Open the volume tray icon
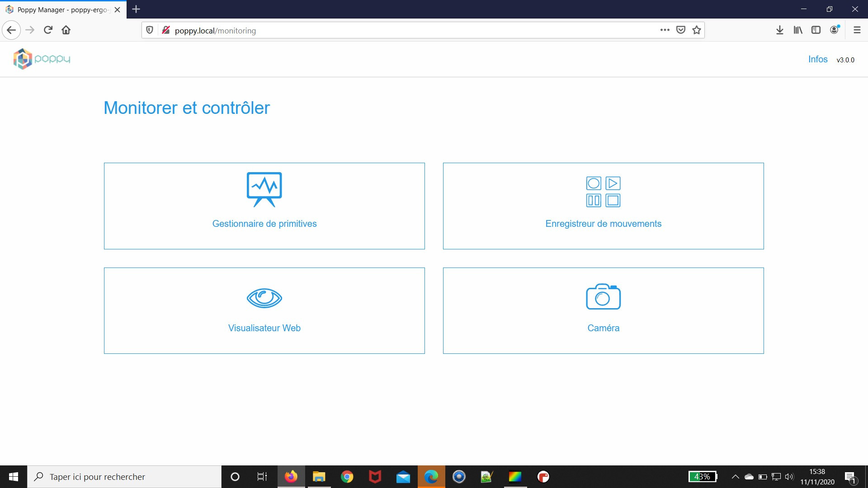This screenshot has height=488, width=868. tap(789, 477)
